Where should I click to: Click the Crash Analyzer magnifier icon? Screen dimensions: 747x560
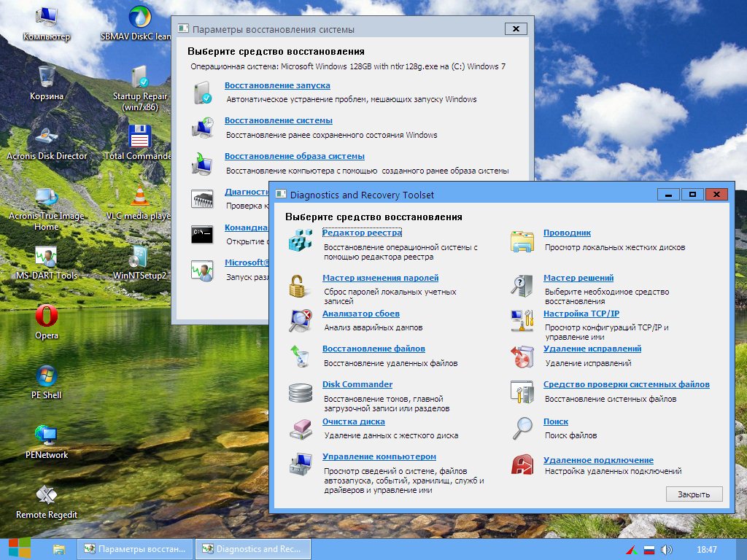300,320
